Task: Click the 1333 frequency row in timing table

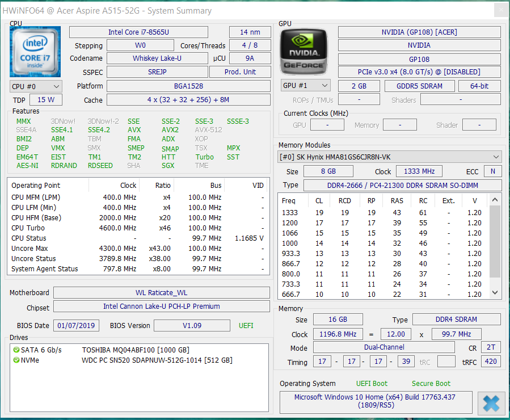Action: [384, 213]
